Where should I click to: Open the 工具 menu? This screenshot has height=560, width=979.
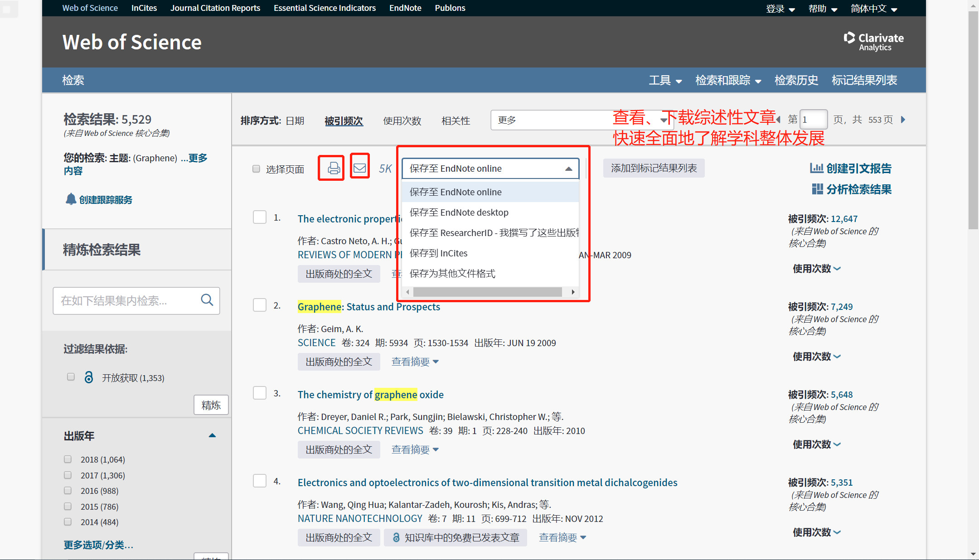point(665,80)
